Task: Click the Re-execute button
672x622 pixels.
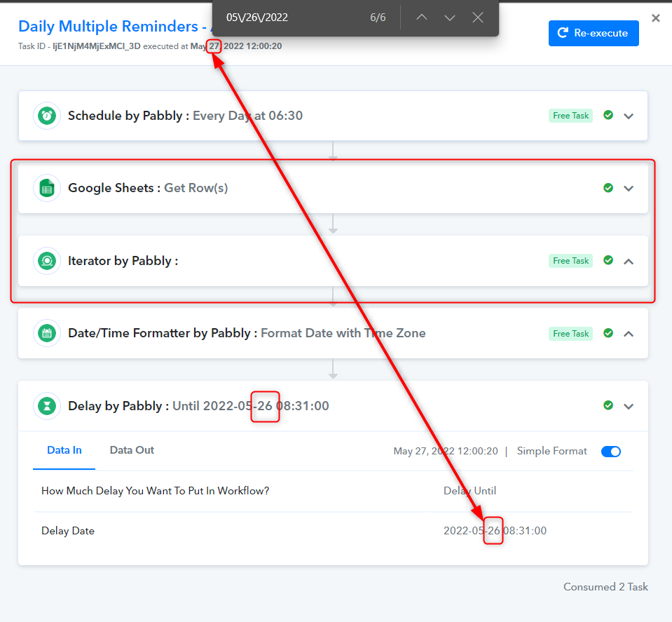Action: (594, 33)
